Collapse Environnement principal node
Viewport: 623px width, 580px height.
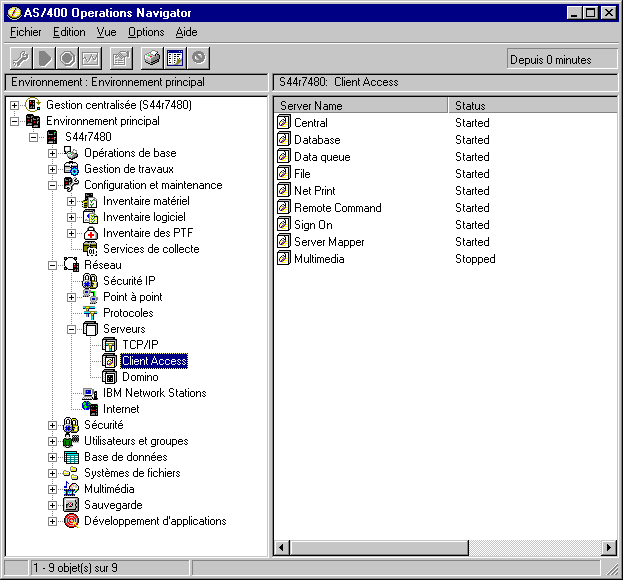(14, 121)
